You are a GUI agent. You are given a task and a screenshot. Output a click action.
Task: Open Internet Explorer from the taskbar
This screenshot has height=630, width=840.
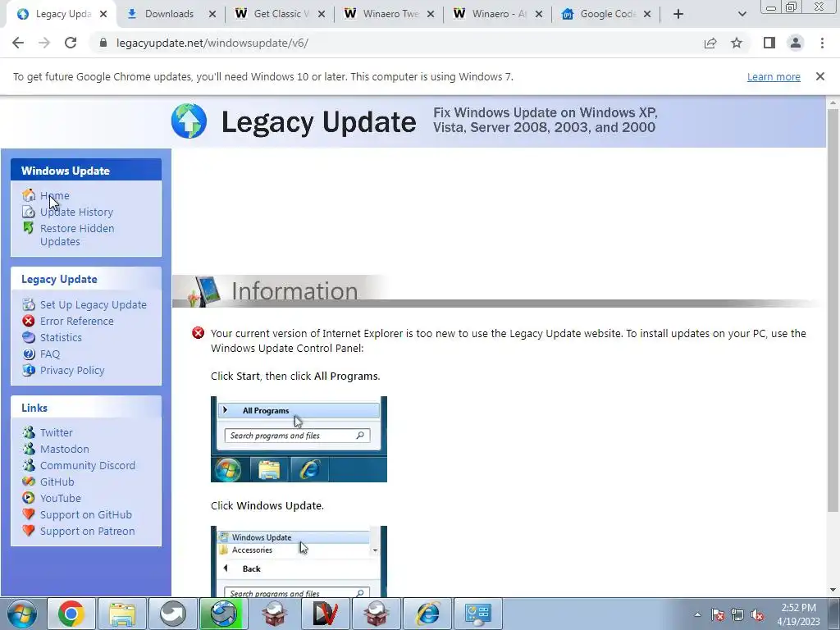tap(427, 614)
